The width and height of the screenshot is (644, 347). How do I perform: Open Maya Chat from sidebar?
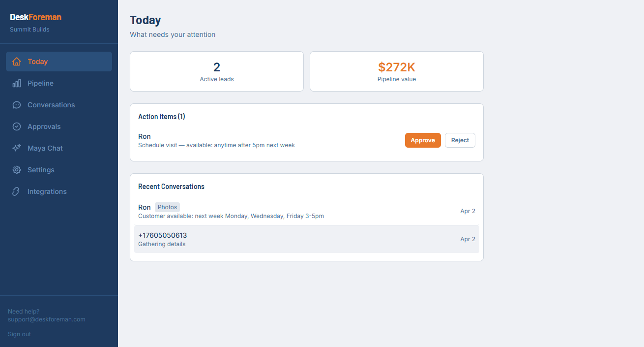point(45,148)
